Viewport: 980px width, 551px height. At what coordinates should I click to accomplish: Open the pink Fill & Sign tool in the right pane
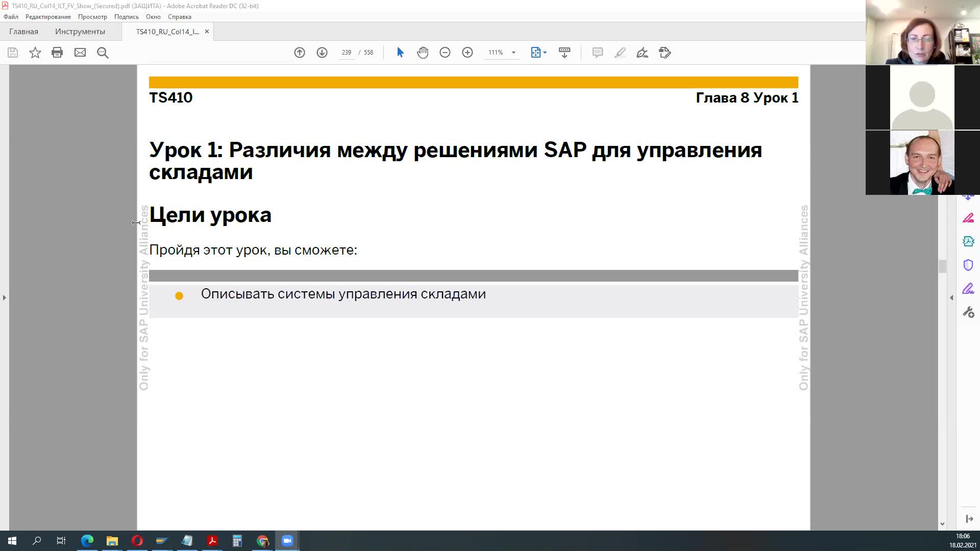[968, 218]
